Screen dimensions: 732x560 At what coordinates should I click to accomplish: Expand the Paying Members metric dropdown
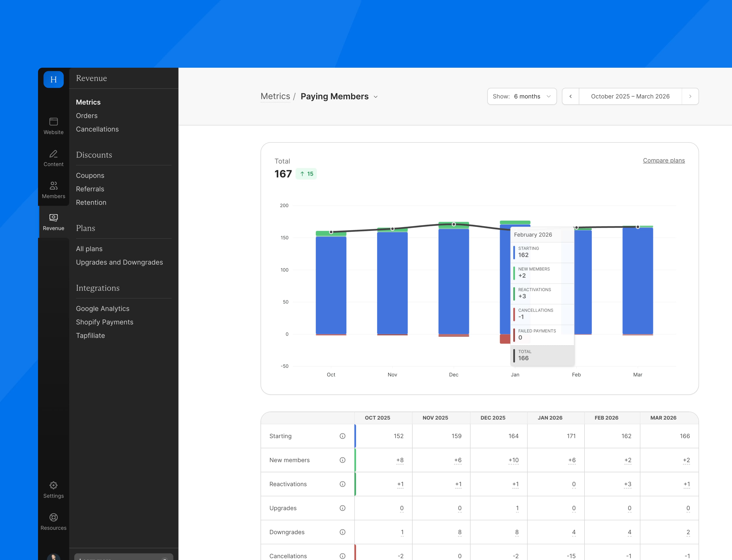[375, 97]
